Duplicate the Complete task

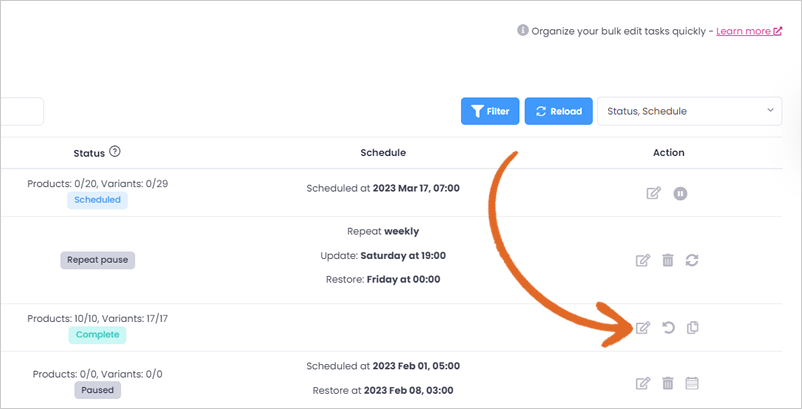click(693, 327)
